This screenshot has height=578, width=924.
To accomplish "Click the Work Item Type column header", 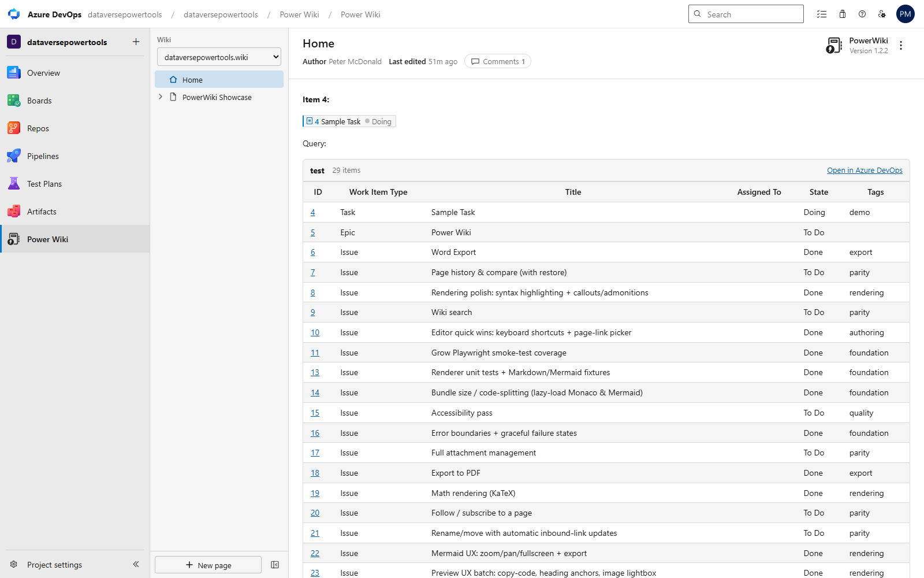I will [378, 192].
